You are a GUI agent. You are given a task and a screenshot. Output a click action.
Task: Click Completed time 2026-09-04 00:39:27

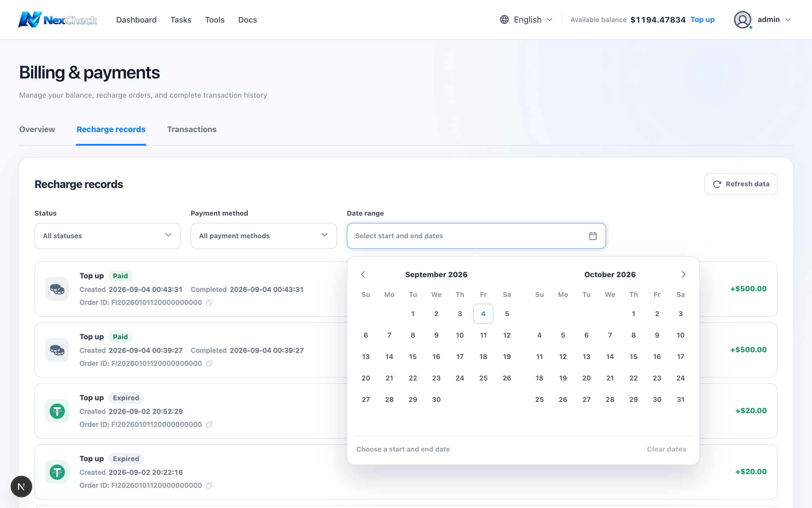266,351
